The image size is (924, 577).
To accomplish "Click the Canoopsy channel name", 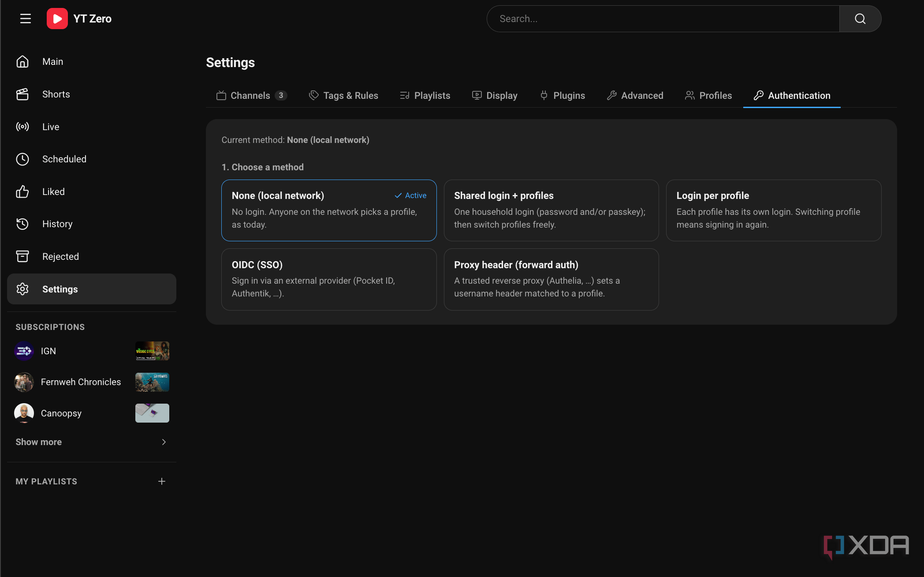I will [x=61, y=413].
